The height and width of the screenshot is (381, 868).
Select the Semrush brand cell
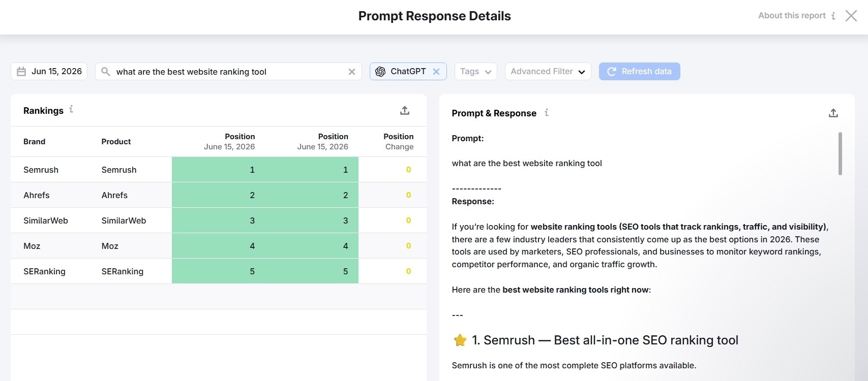pos(41,170)
